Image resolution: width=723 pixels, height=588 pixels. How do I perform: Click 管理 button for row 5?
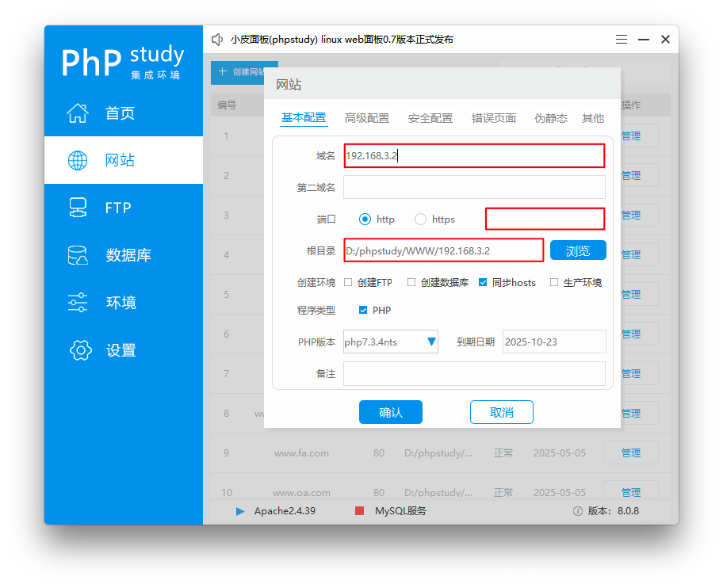[639, 295]
